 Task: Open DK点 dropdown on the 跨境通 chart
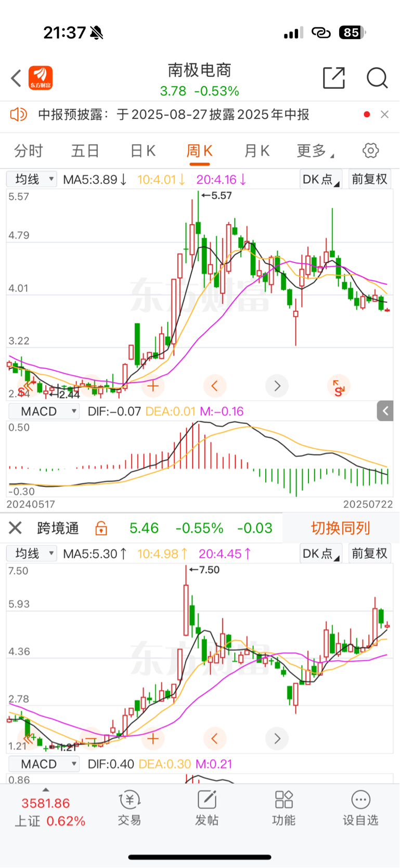[x=321, y=554]
